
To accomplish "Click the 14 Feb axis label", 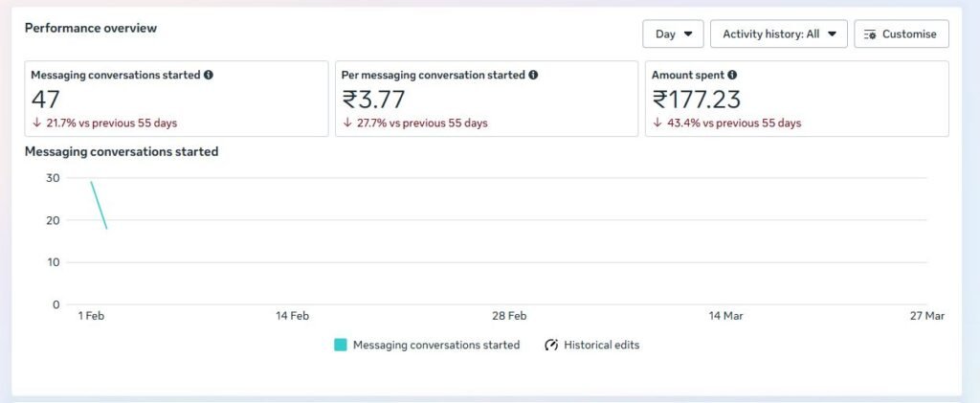I will tap(292, 316).
